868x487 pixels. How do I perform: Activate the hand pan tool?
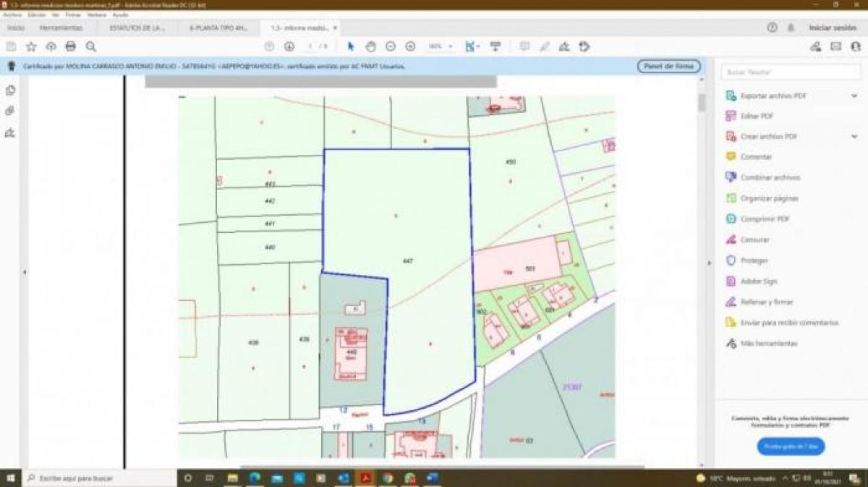coord(371,46)
